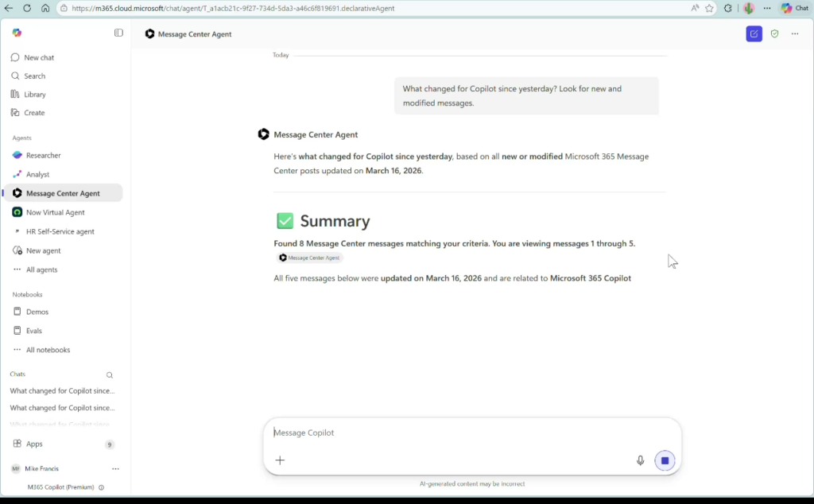Select the Analyst agent
Image resolution: width=814 pixels, height=504 pixels.
click(37, 174)
